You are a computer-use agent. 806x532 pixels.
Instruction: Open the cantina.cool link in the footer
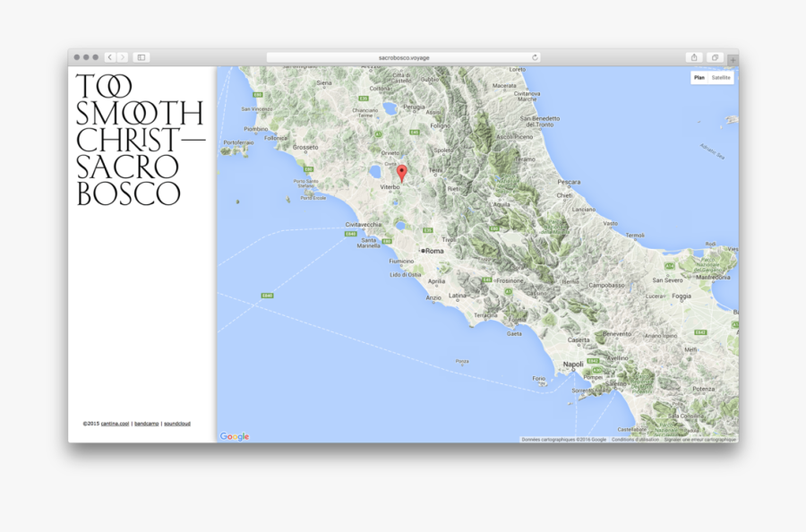coord(115,423)
